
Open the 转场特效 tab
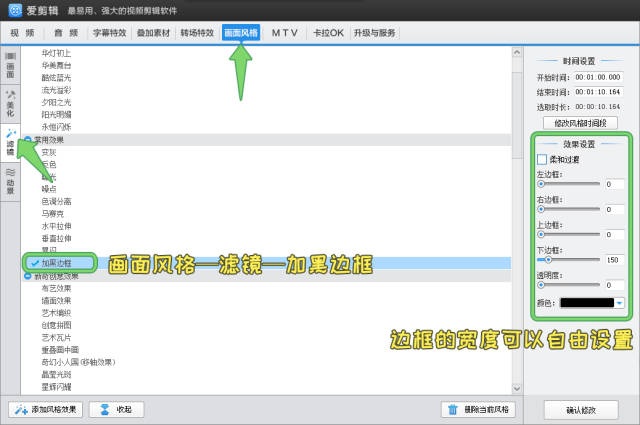point(197,33)
